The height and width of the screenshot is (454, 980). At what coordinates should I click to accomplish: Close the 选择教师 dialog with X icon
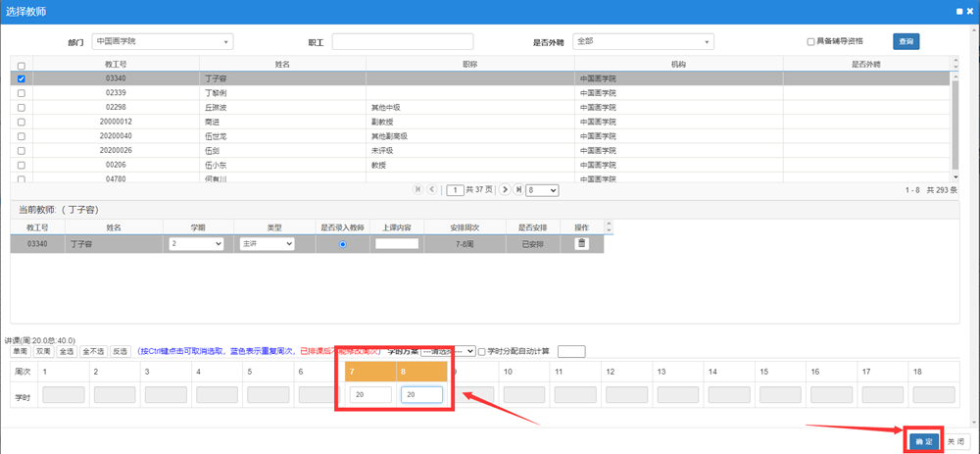click(969, 10)
